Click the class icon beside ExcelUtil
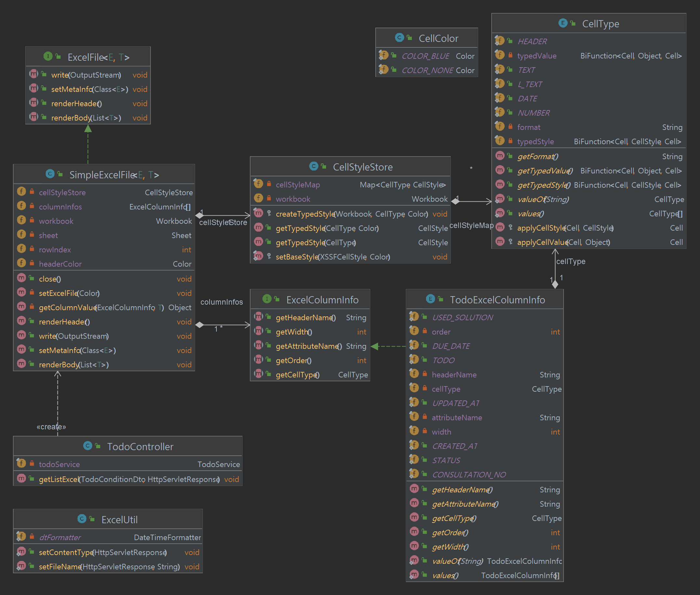Viewport: 700px width, 595px height. [82, 518]
